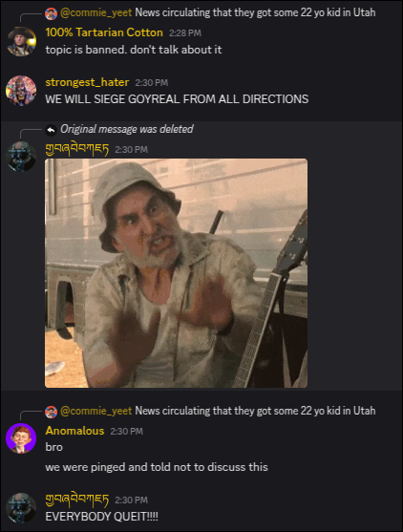Screen dimensions: 403x532
Task: Open strongest_hater's avatar profile
Action: pos(21,91)
